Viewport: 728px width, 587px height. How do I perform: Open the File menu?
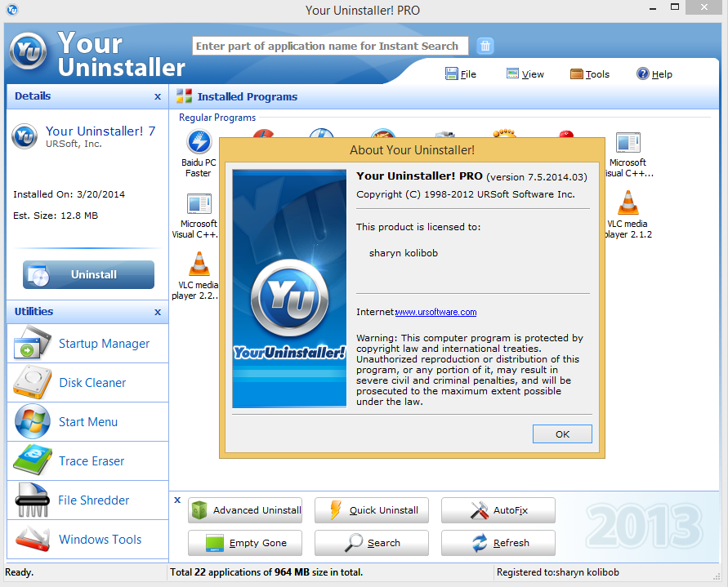[461, 73]
